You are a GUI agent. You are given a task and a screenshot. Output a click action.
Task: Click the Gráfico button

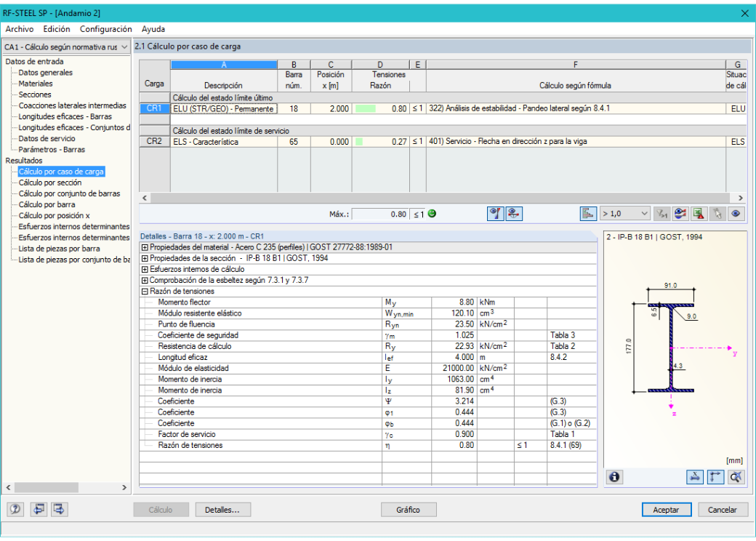(x=409, y=510)
